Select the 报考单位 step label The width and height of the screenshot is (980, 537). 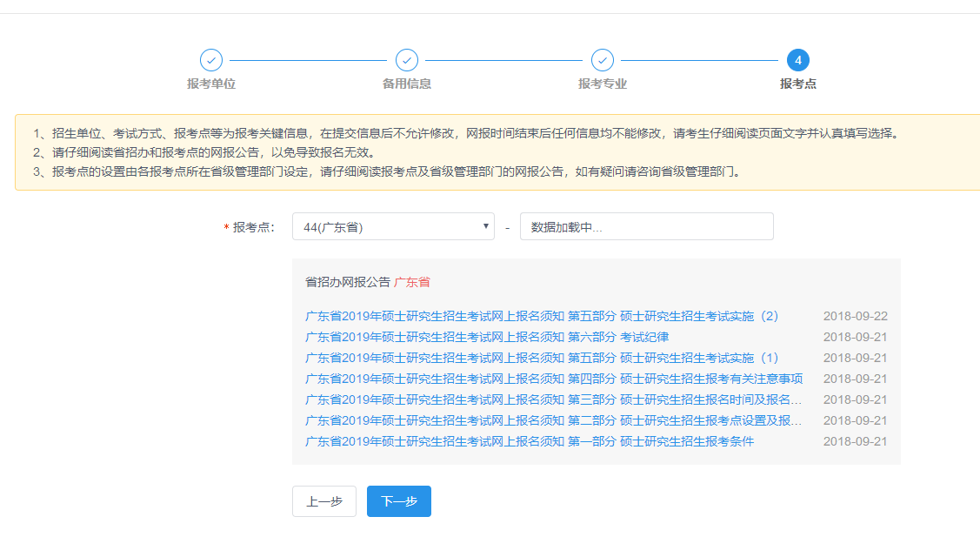click(x=211, y=84)
